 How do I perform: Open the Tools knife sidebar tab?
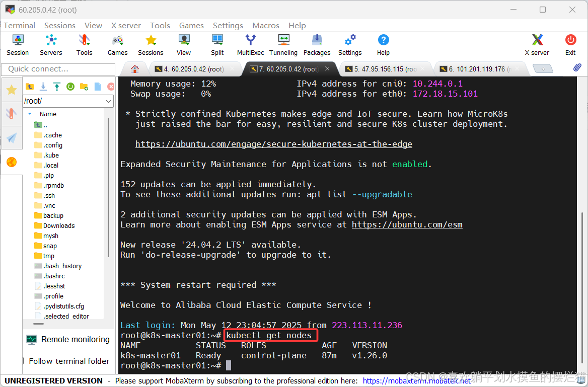point(12,114)
